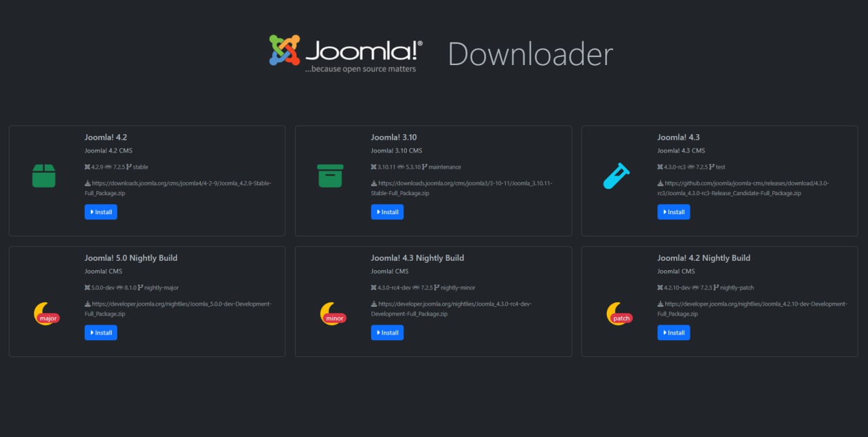This screenshot has height=437, width=868.
Task: Click download icon before the github.com release URL
Action: pyautogui.click(x=660, y=183)
